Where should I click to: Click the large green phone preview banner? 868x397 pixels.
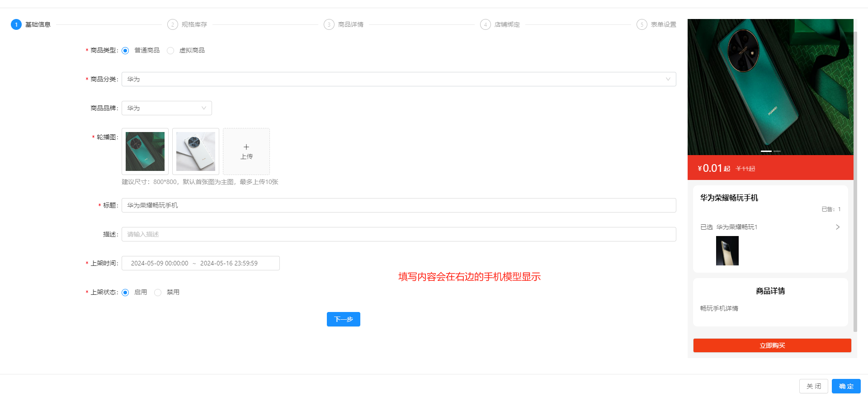(x=770, y=87)
